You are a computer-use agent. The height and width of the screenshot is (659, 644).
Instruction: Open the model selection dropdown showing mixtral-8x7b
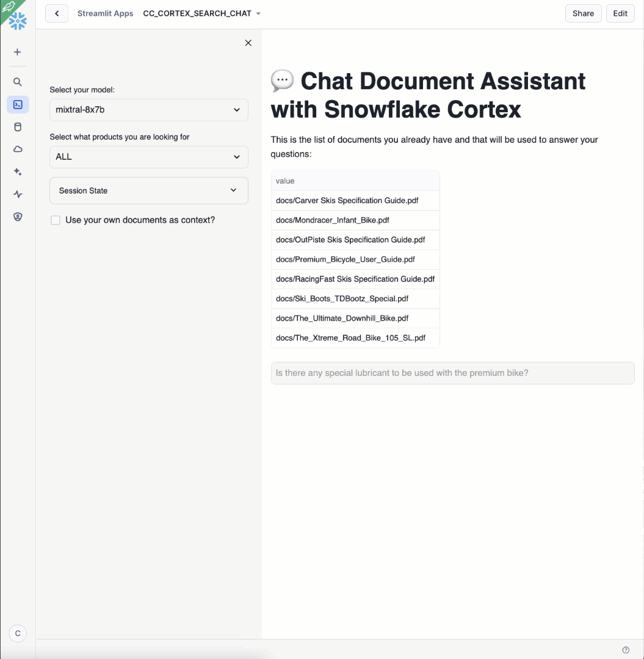pos(148,110)
